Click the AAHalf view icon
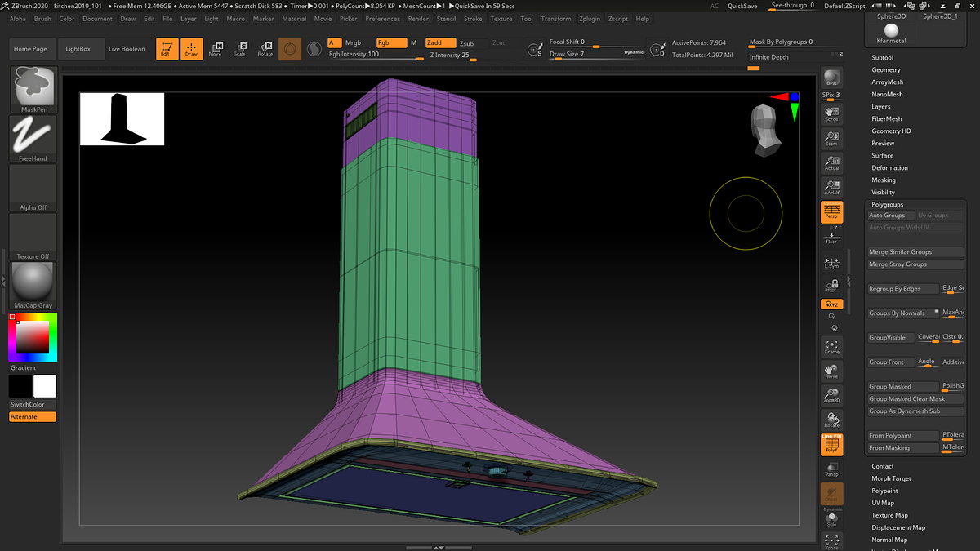980x551 pixels. [831, 187]
